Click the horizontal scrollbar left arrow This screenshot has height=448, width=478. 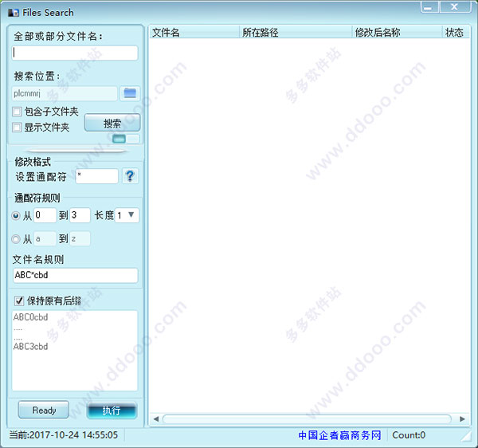156,419
